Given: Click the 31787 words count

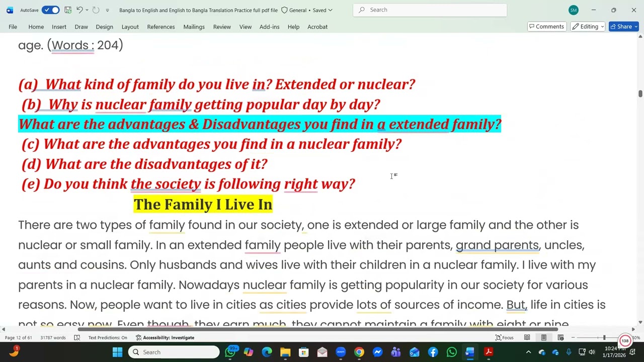Looking at the screenshot, I should pyautogui.click(x=53, y=338).
